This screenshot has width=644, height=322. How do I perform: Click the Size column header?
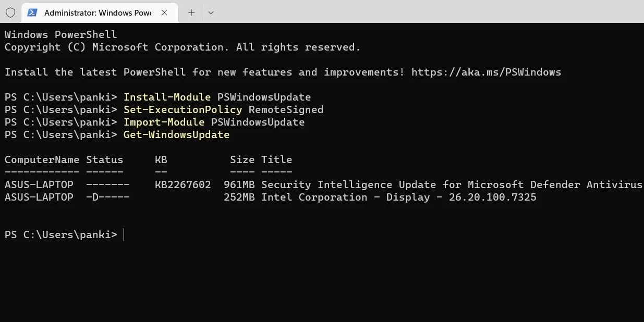(x=242, y=159)
